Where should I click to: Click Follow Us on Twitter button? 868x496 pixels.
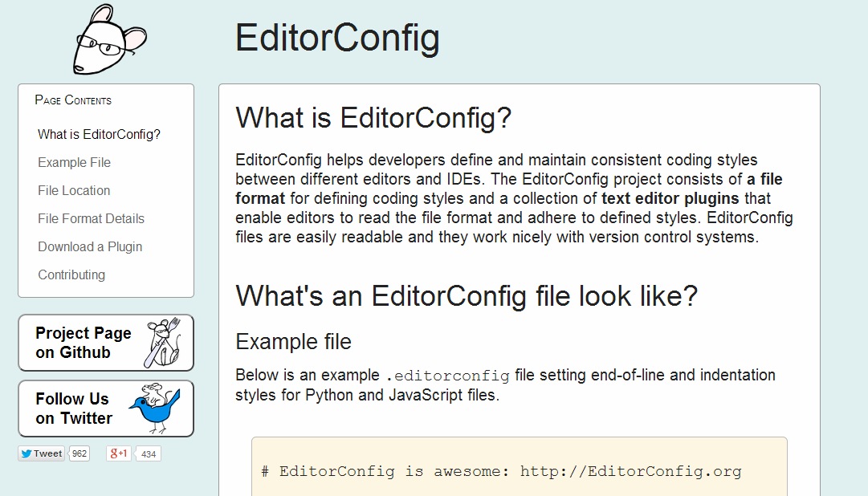[x=106, y=409]
